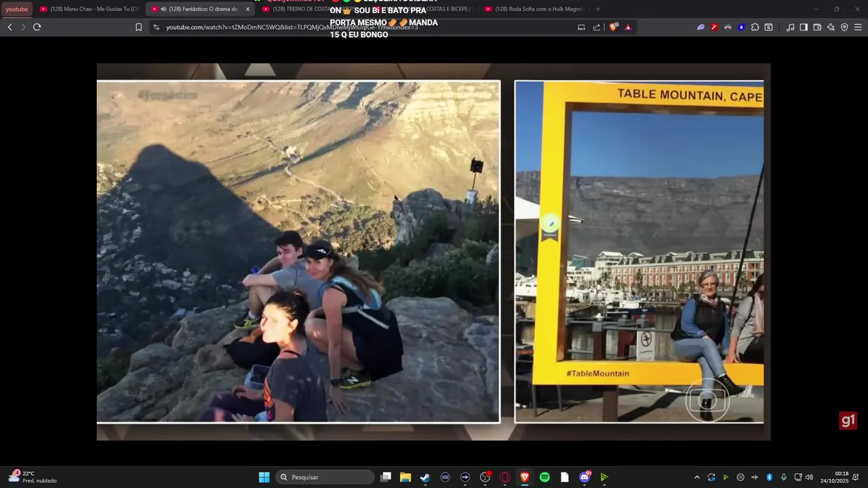Open the green arrow app on taskbar
The image size is (868, 488).
coord(604,477)
